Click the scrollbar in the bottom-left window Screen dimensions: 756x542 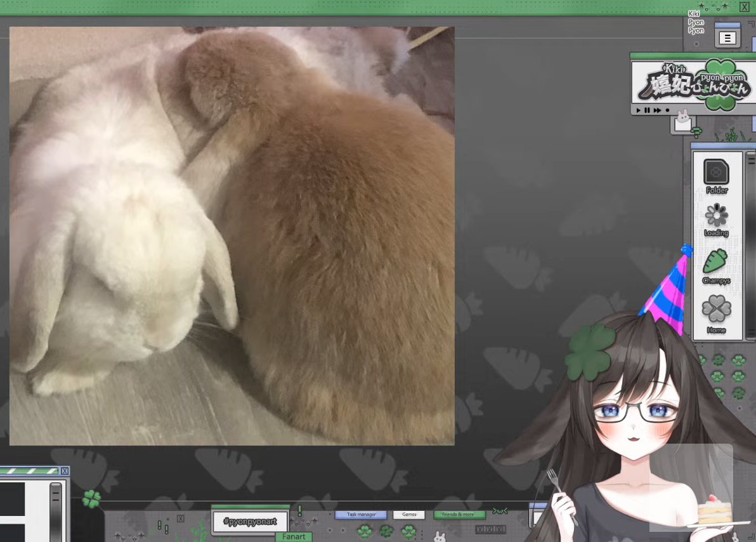click(x=56, y=511)
